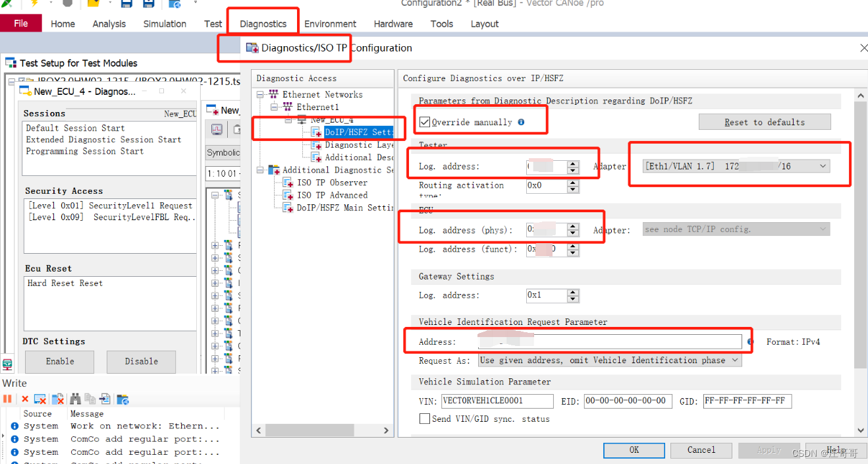Click the second floppy disk Save As icon

point(149,3)
